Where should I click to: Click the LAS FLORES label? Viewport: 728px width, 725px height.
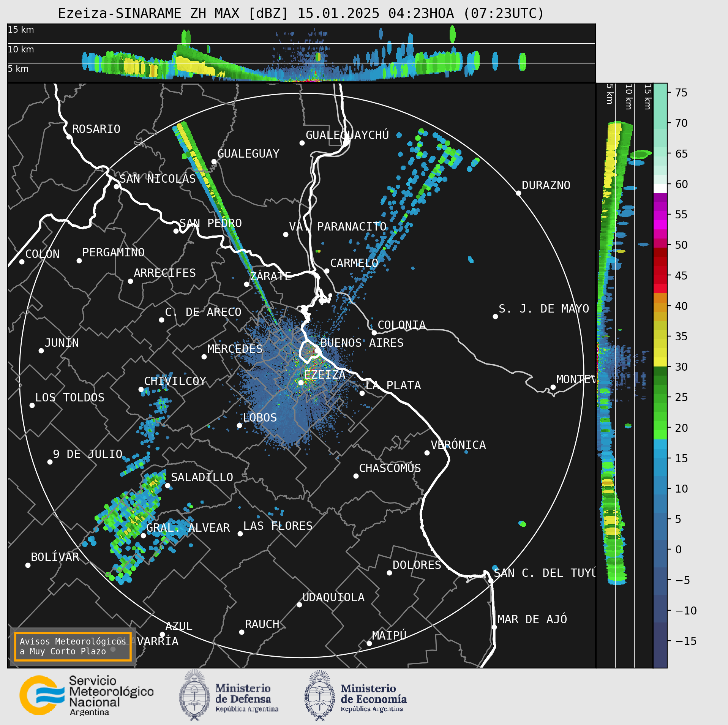pos(278,526)
